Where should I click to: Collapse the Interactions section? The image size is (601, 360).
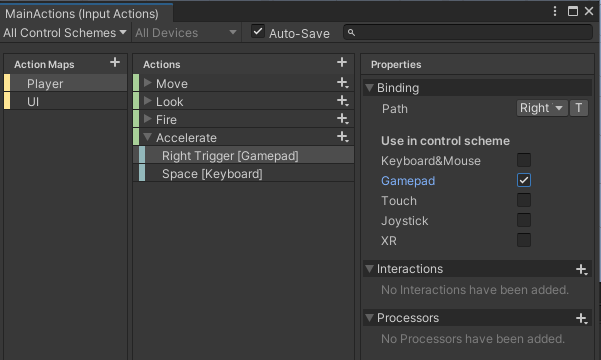369,269
